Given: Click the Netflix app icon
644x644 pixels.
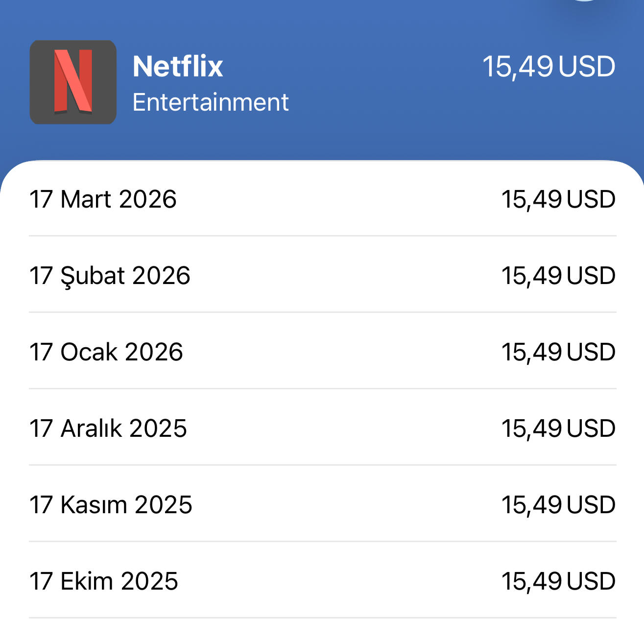Looking at the screenshot, I should (x=73, y=82).
